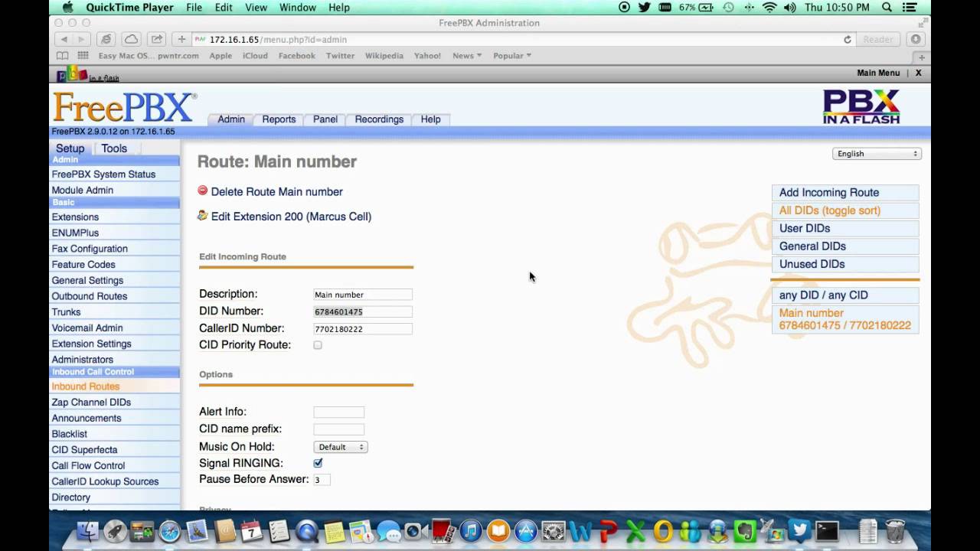The image size is (980, 551).
Task: Open Finder from the dock
Action: coord(88,531)
